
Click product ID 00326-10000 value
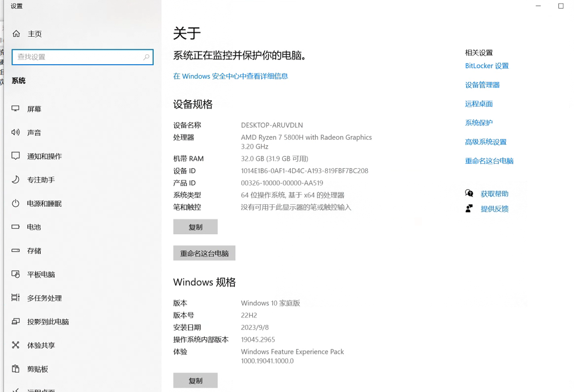tap(282, 183)
